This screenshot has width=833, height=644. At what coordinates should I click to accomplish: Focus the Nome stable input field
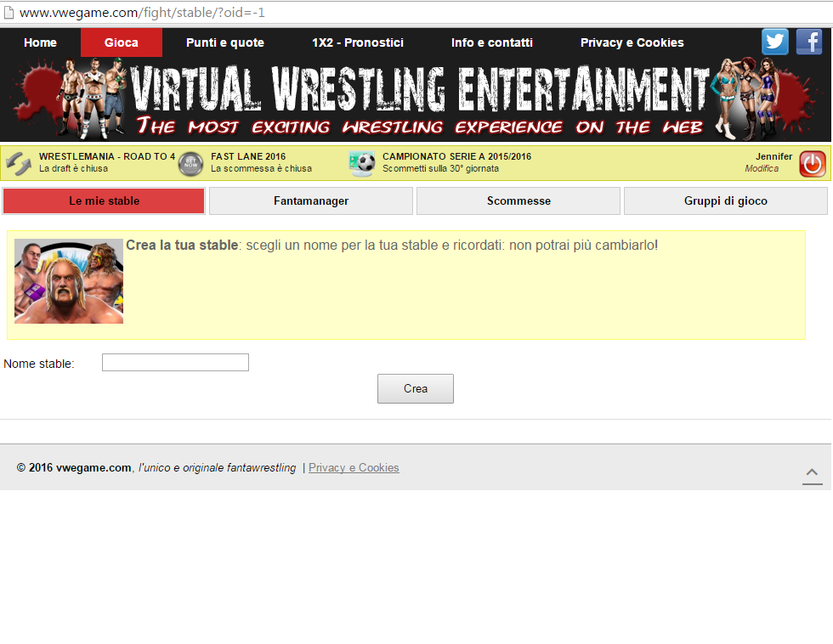coord(175,363)
